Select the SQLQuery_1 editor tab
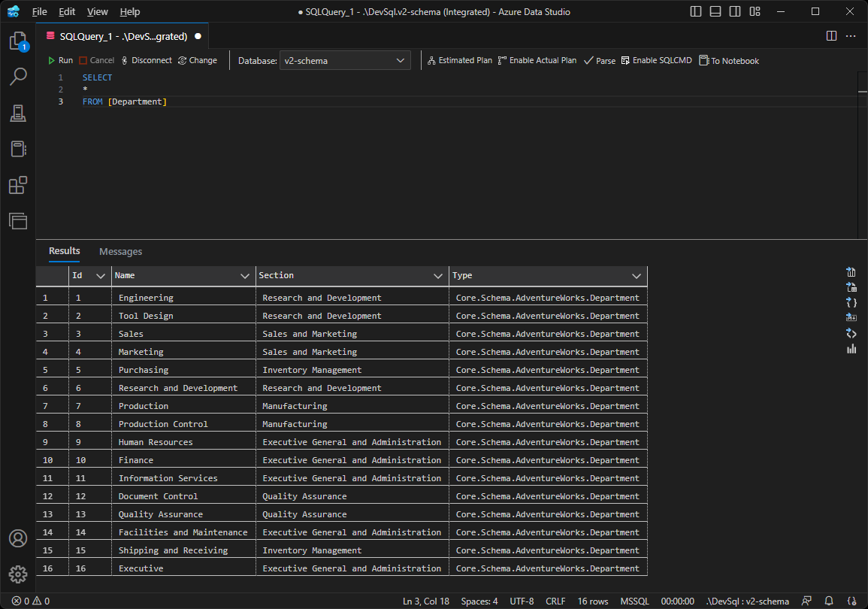 click(x=123, y=36)
